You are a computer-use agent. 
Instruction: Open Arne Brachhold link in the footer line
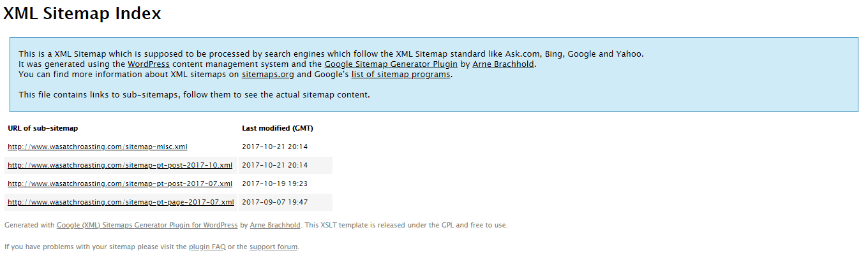[275, 225]
